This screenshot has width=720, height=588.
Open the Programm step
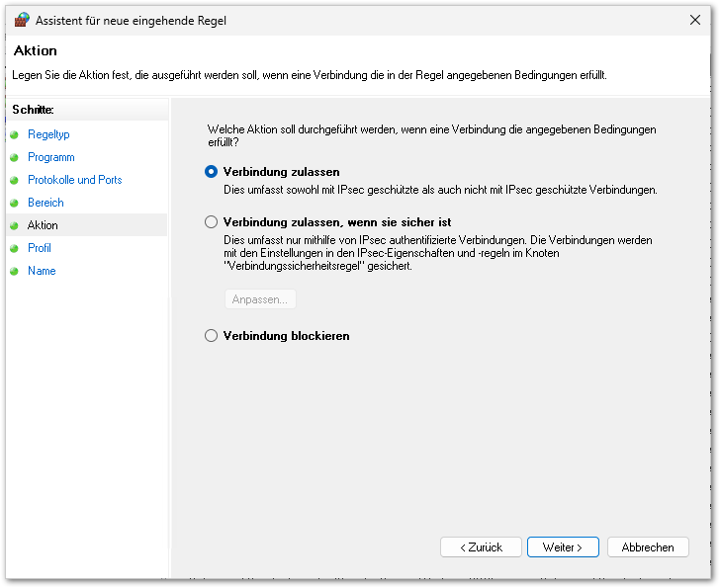[51, 157]
